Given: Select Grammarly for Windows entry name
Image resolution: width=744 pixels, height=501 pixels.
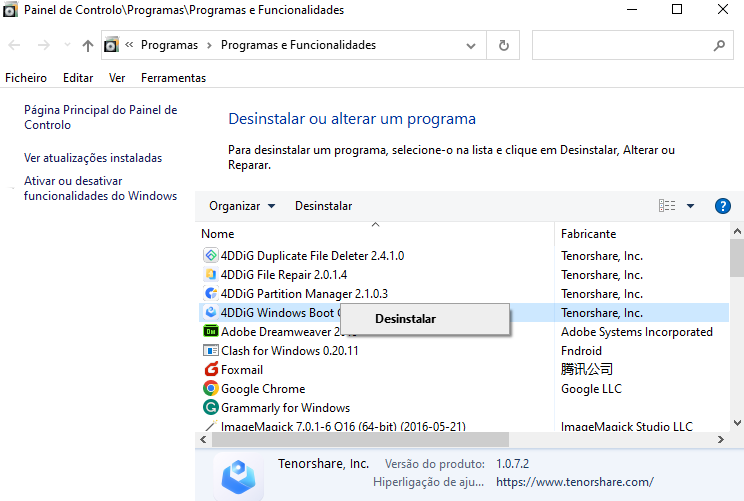Looking at the screenshot, I should (285, 408).
